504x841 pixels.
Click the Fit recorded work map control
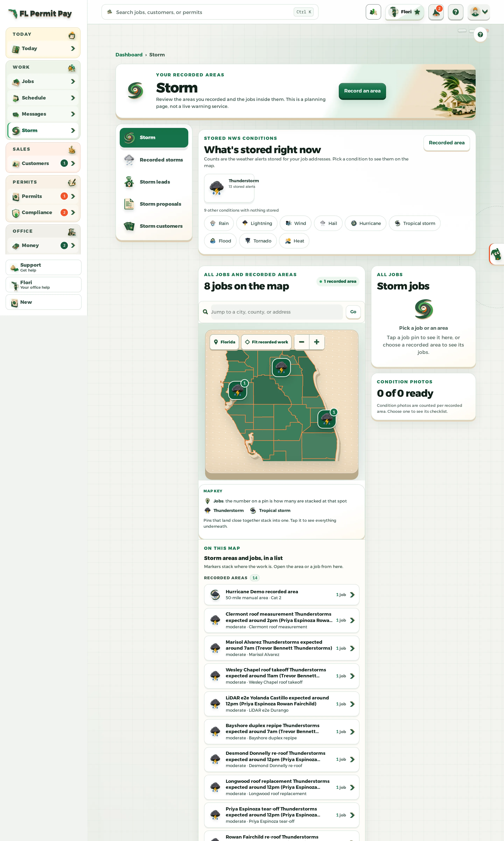pyautogui.click(x=267, y=342)
